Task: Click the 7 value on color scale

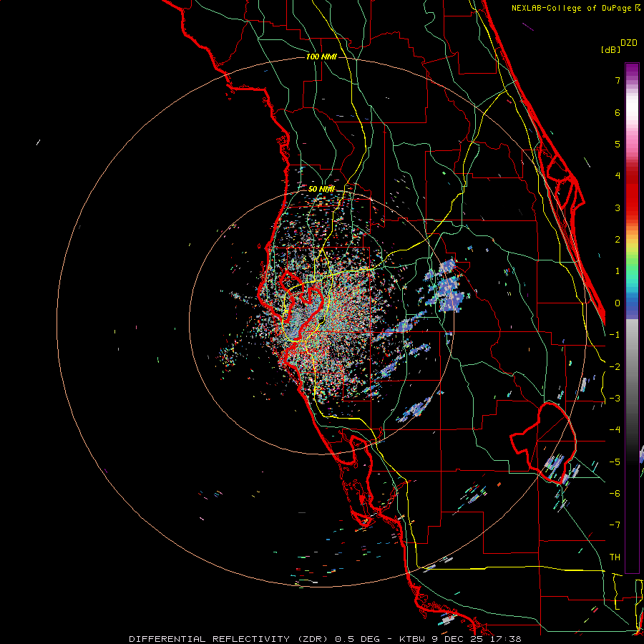Action: (618, 80)
